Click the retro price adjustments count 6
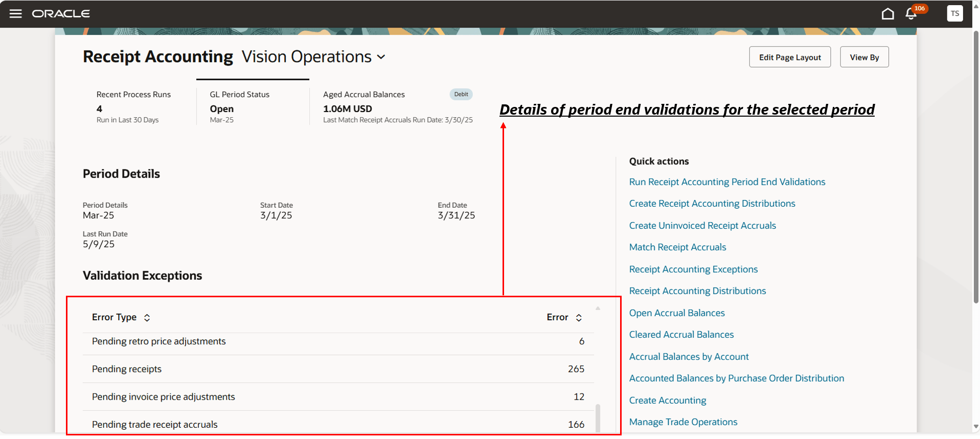The height and width of the screenshot is (439, 980). point(582,342)
